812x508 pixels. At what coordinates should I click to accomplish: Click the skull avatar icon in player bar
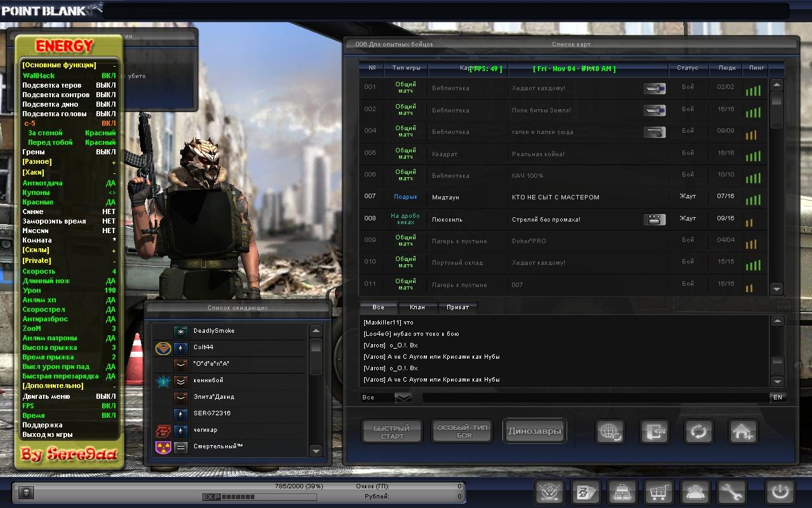coord(26,492)
